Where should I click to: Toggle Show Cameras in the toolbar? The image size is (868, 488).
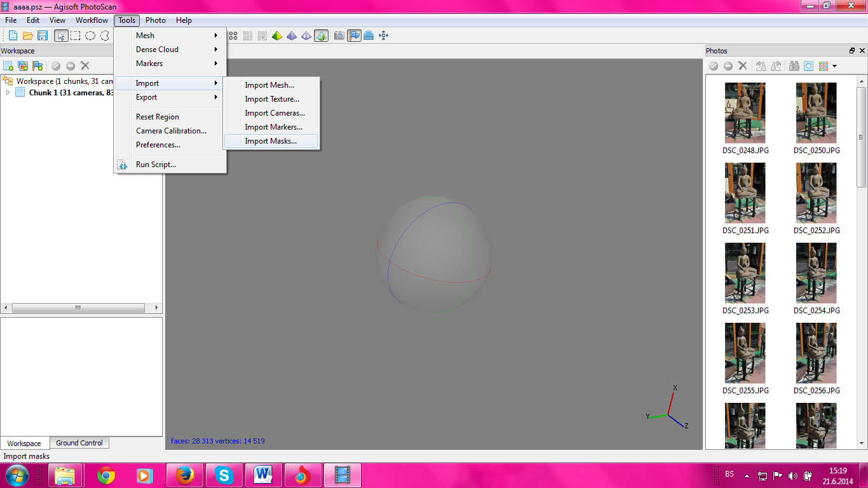pyautogui.click(x=339, y=36)
